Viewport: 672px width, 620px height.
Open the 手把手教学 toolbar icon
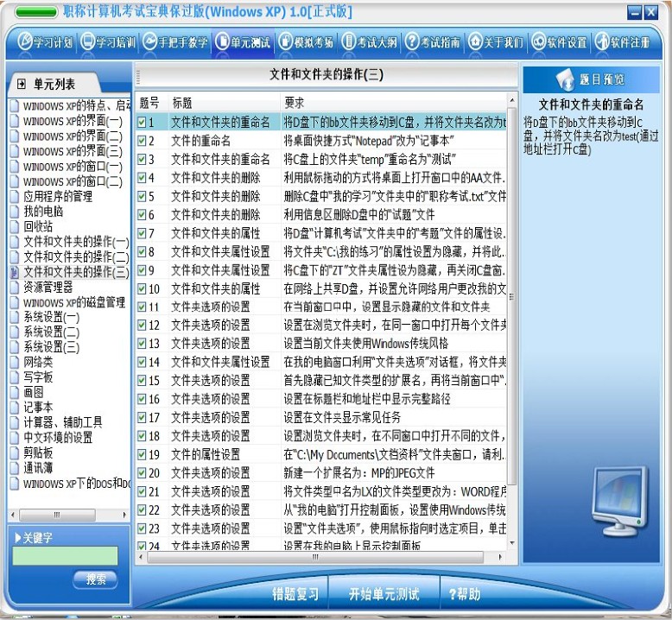[x=150, y=42]
